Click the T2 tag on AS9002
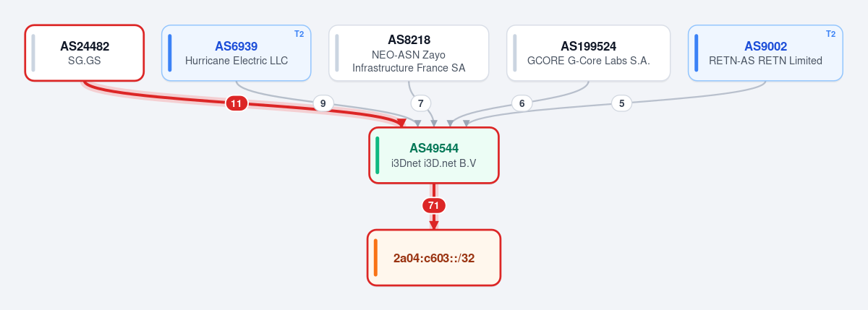 point(830,34)
